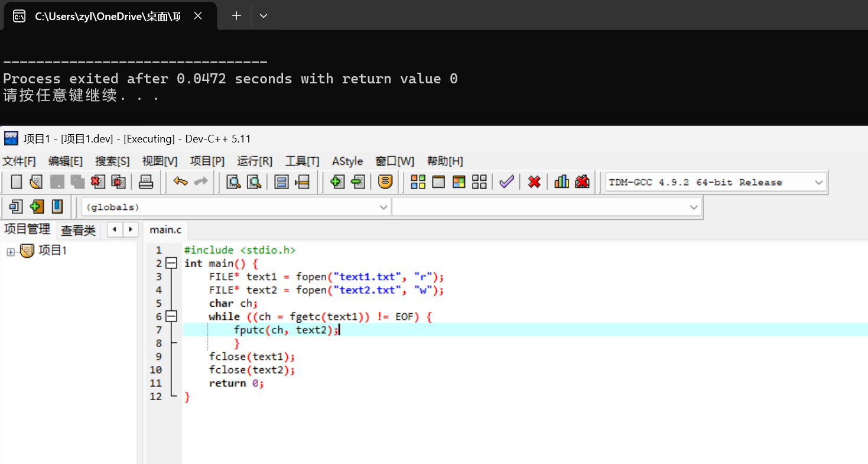Click the Close All files icon
Image resolution: width=868 pixels, height=464 pixels.
click(x=119, y=182)
